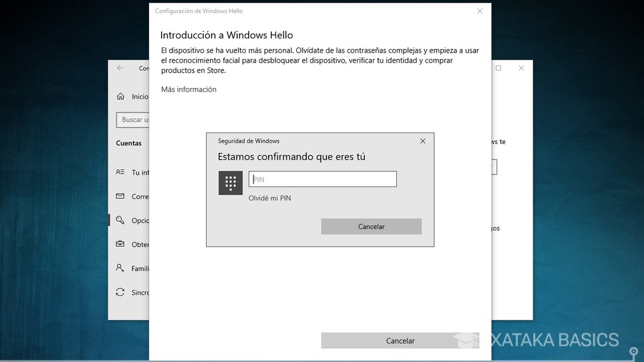Open the "Más información" link
644x362 pixels.
pos(188,89)
